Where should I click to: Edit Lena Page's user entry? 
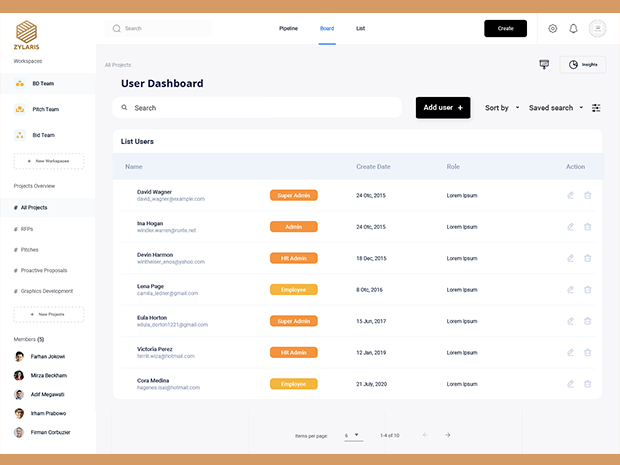[571, 289]
